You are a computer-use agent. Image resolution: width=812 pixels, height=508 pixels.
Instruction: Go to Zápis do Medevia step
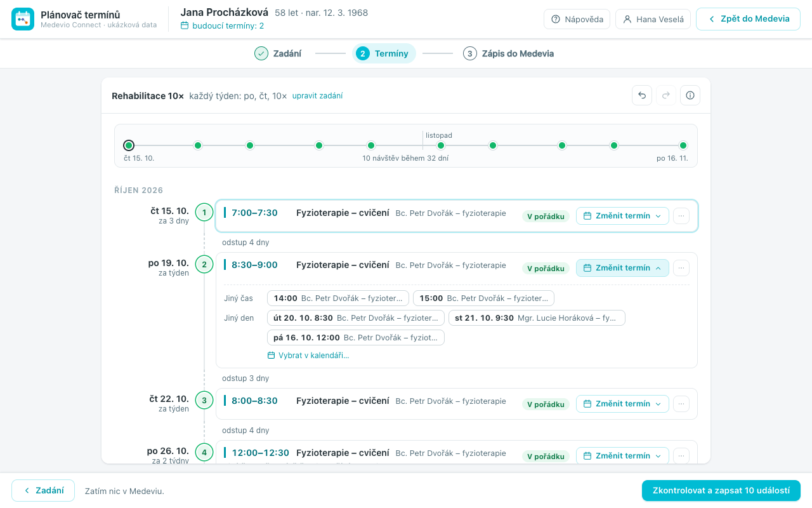pos(508,53)
